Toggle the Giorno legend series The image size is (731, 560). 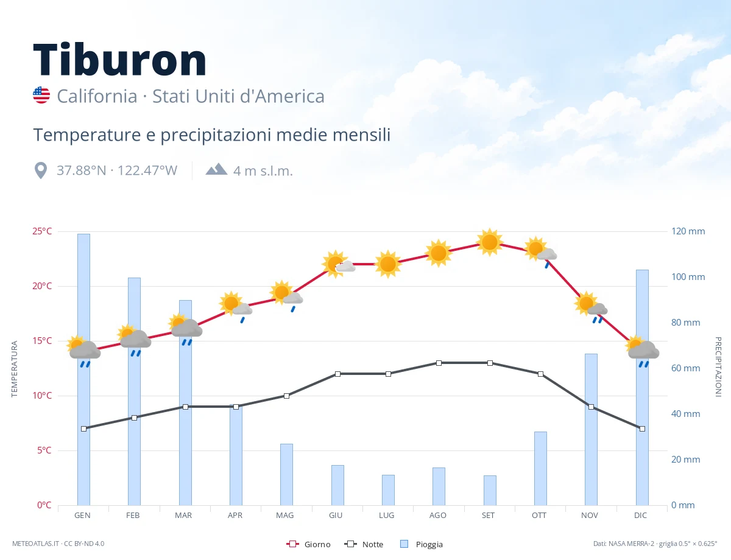tap(308, 544)
